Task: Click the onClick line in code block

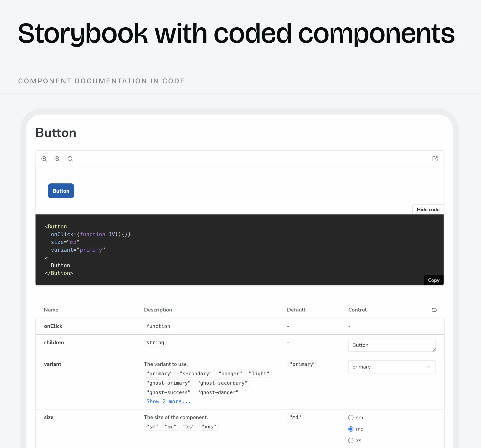Action: pos(91,234)
